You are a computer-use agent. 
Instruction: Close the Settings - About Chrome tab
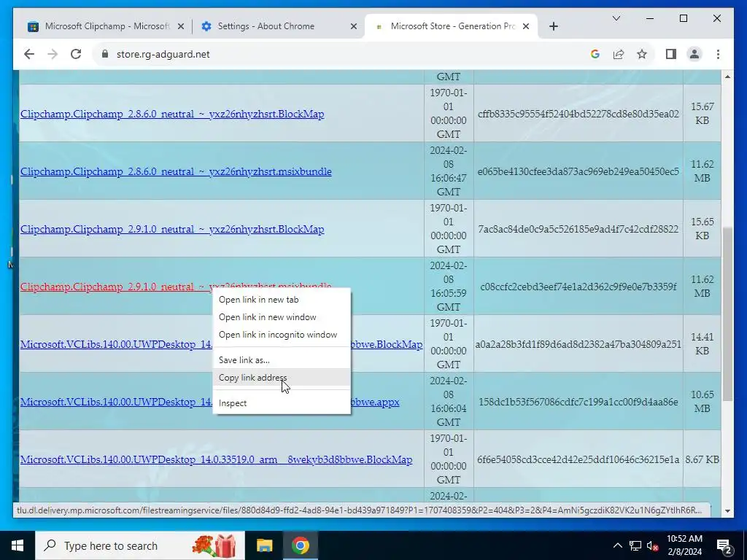(x=354, y=27)
